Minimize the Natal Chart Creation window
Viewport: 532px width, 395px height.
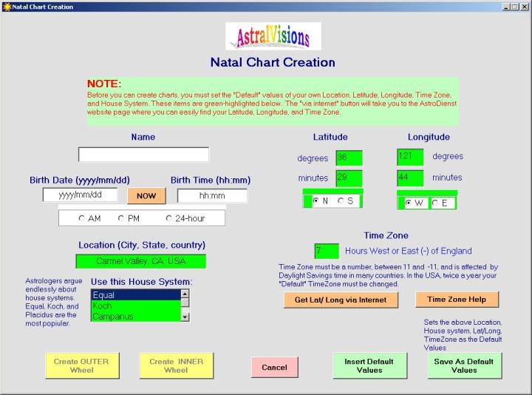pyautogui.click(x=506, y=7)
